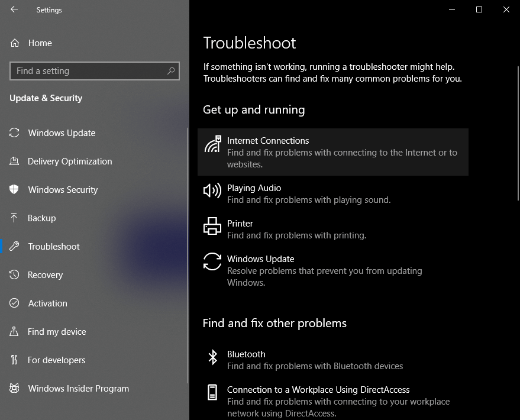Open Windows Insider Program settings
This screenshot has height=420, width=520.
pyautogui.click(x=78, y=388)
